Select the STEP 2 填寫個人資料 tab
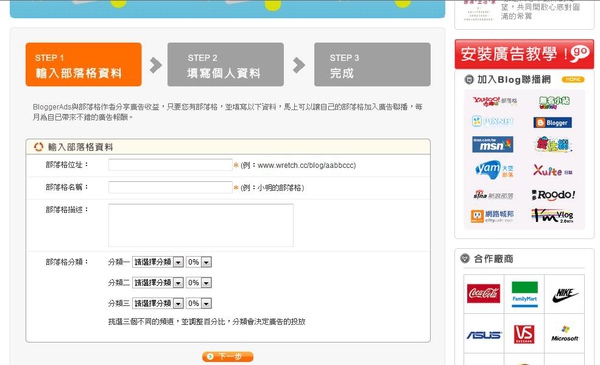600x365 pixels. pyautogui.click(x=226, y=64)
